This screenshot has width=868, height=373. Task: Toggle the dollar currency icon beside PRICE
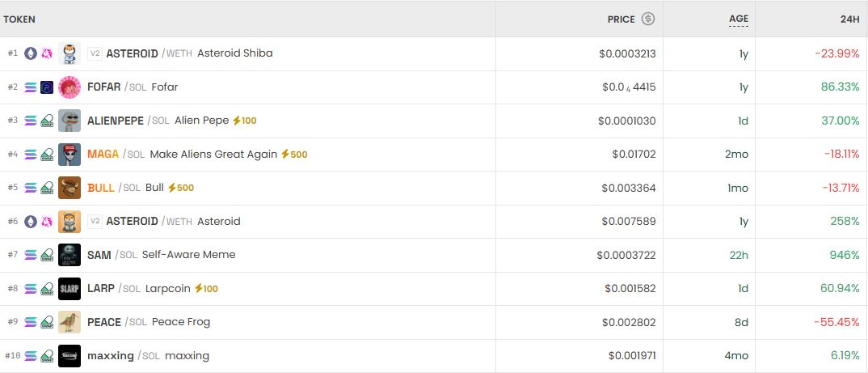click(648, 19)
